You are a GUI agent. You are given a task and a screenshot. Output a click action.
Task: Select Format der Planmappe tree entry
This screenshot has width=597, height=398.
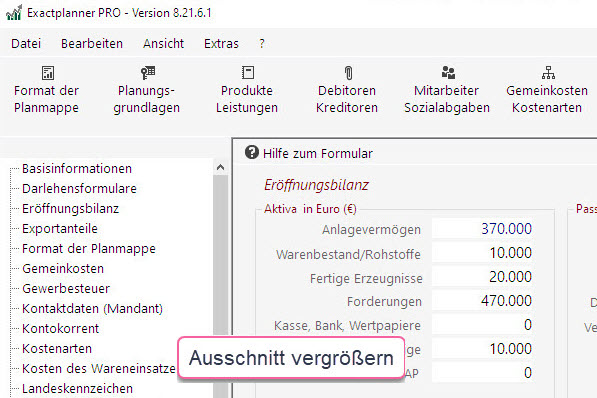[x=89, y=249]
